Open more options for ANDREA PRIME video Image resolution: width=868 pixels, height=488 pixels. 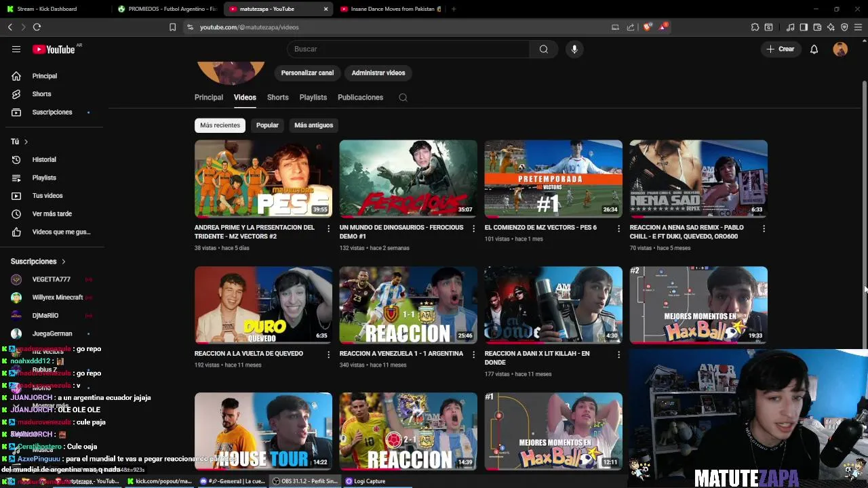point(328,228)
